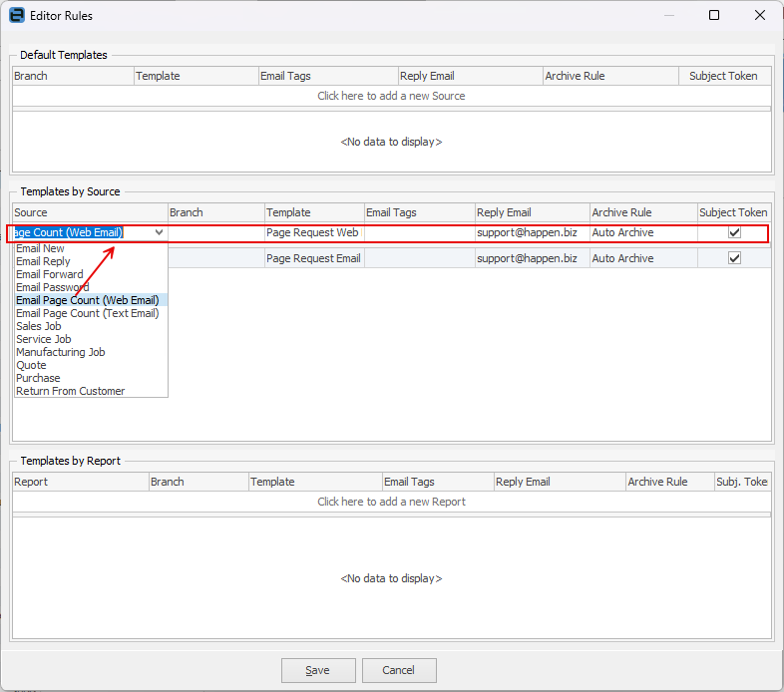Click Email Tags cell of Page Request Email row
Viewport: 784px width, 692px height.
click(x=420, y=258)
